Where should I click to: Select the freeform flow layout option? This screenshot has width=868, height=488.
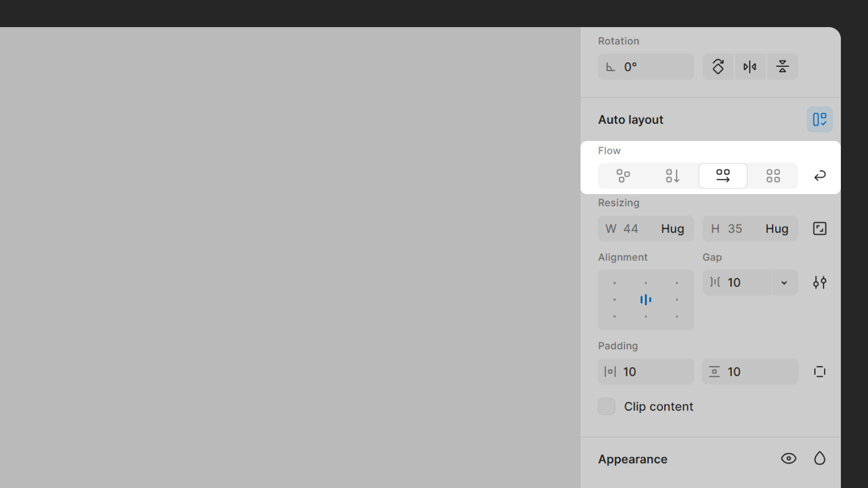pos(623,175)
